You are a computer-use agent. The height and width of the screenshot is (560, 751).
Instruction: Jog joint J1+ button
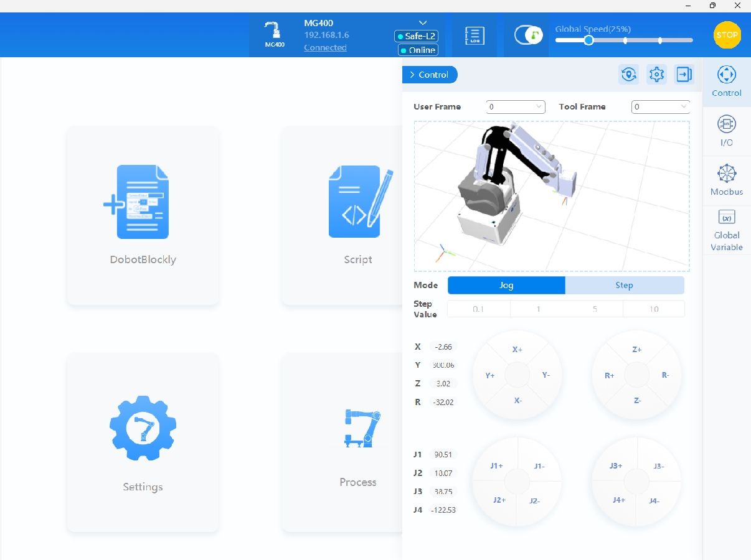[496, 465]
